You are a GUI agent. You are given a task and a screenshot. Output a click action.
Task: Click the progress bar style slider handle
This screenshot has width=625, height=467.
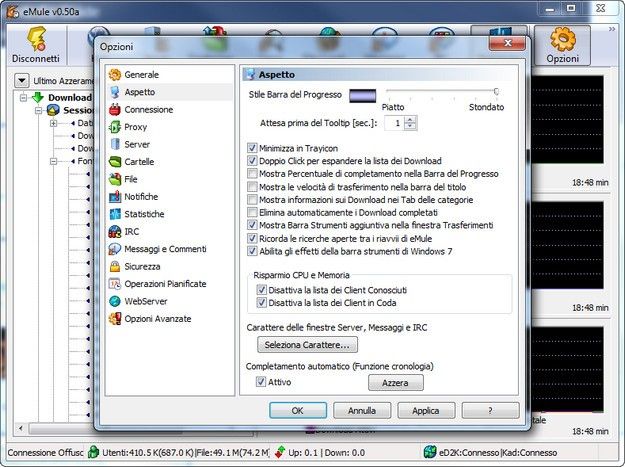[x=496, y=92]
